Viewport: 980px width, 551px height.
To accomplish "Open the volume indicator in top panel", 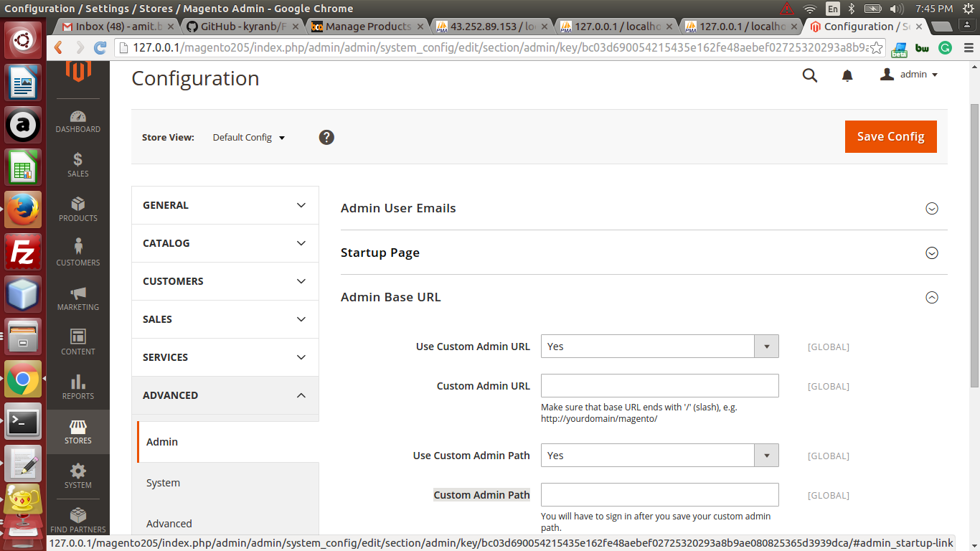I will point(896,9).
